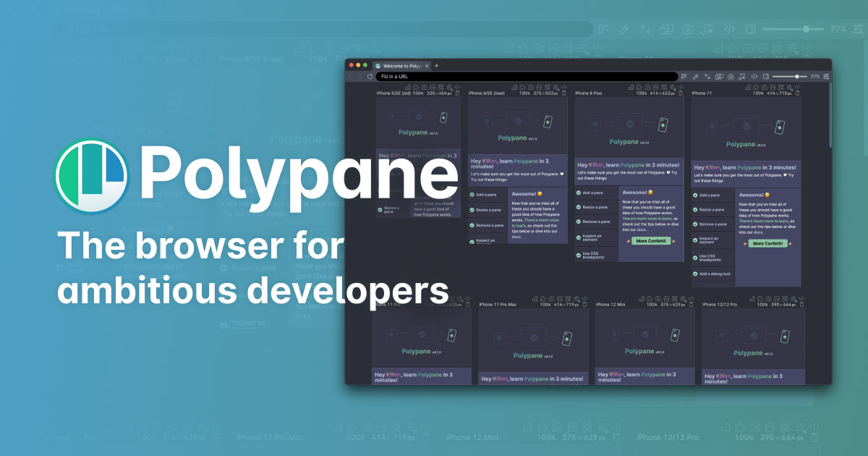Click the 'iPhone 5/SE (old)' pane title
Image resolution: width=868 pixels, height=456 pixels.
(x=394, y=93)
